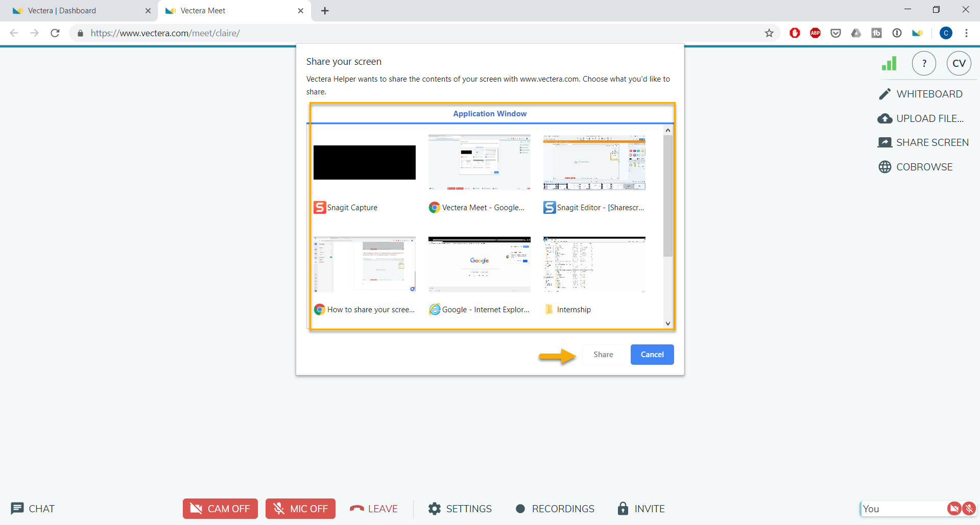The height and width of the screenshot is (525, 980).
Task: Click the Share button in dialog
Action: (x=603, y=355)
